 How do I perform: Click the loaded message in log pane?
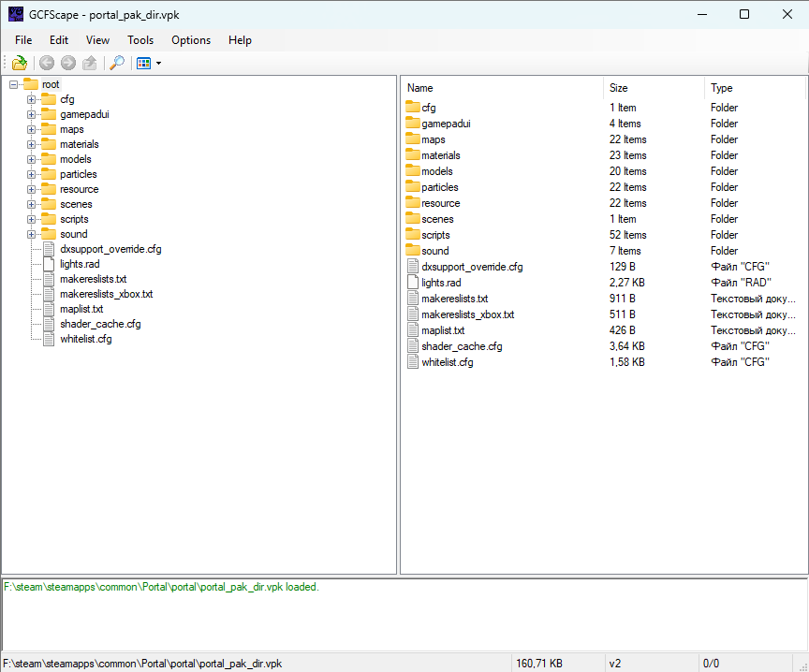(x=161, y=587)
